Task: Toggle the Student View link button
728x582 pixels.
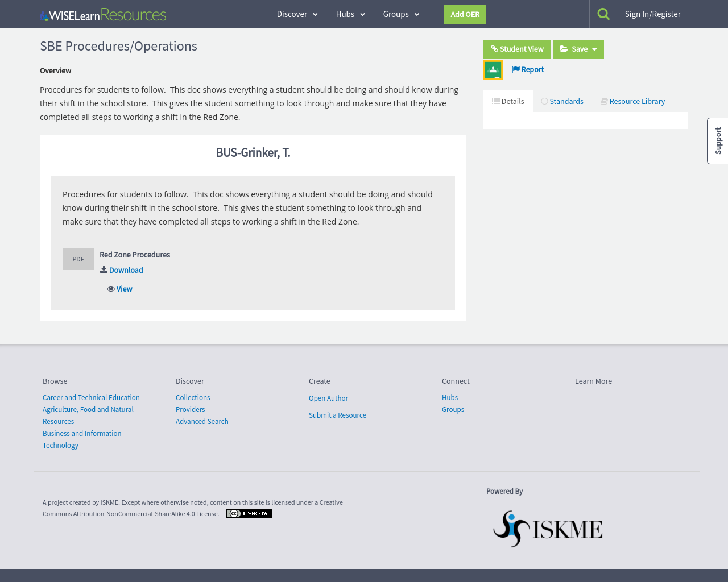Action: pos(516,49)
